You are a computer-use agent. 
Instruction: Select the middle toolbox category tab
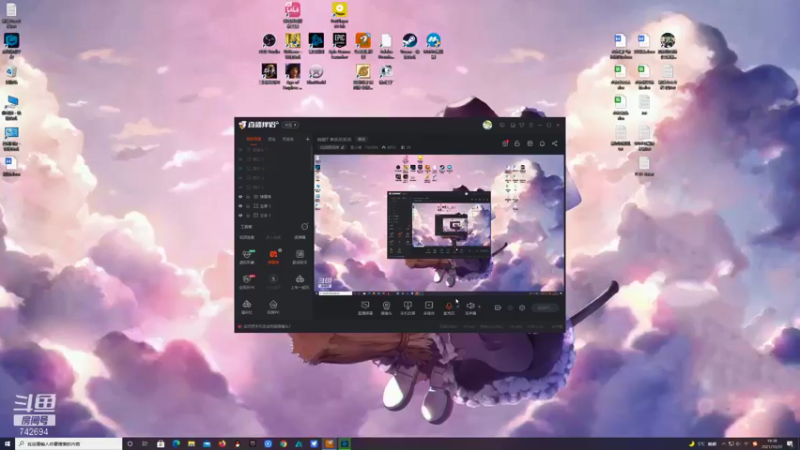click(x=273, y=237)
